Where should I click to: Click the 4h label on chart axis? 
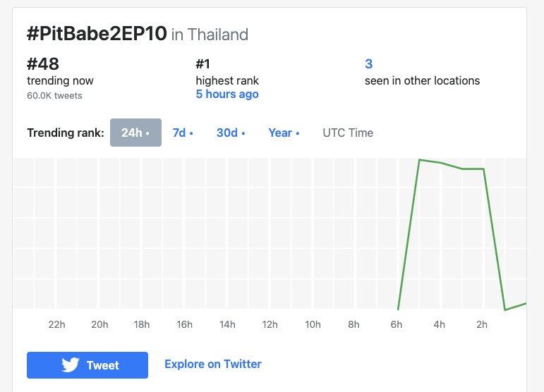[x=440, y=324]
